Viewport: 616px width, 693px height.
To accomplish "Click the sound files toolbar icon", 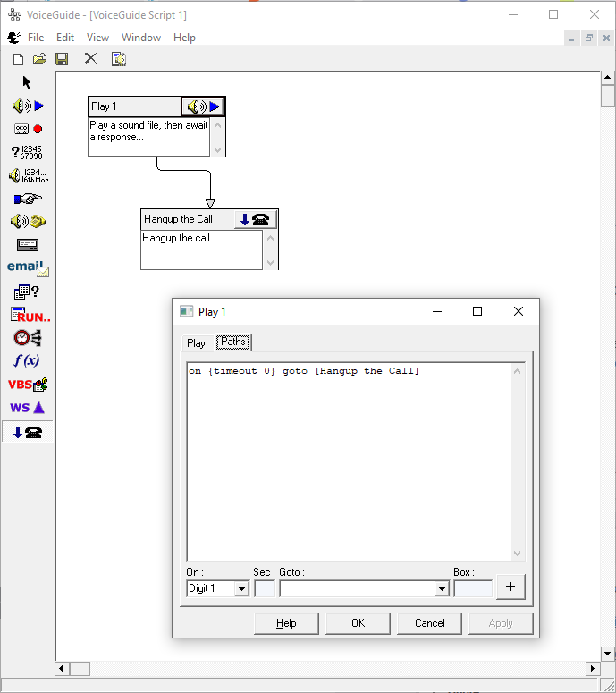I will 118,59.
